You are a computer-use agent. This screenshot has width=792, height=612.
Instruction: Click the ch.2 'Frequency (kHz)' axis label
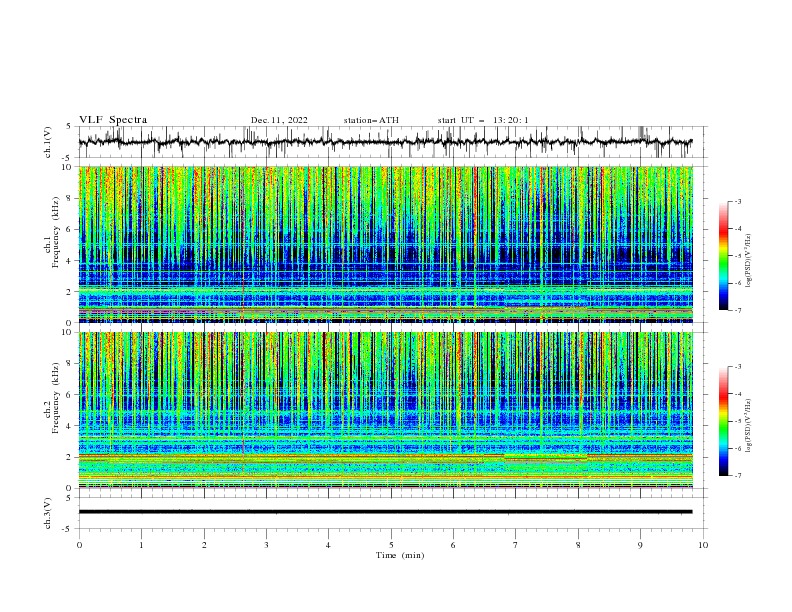56,397
